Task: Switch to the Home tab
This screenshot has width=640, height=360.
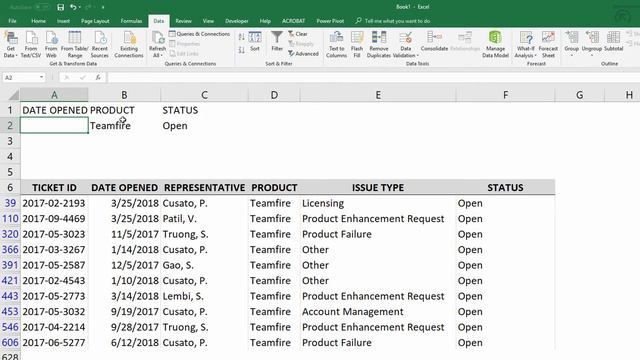Action: [x=38, y=21]
